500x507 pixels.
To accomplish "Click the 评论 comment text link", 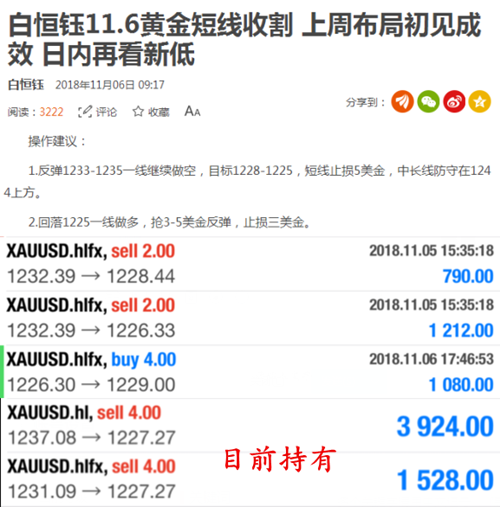I will click(x=107, y=112).
